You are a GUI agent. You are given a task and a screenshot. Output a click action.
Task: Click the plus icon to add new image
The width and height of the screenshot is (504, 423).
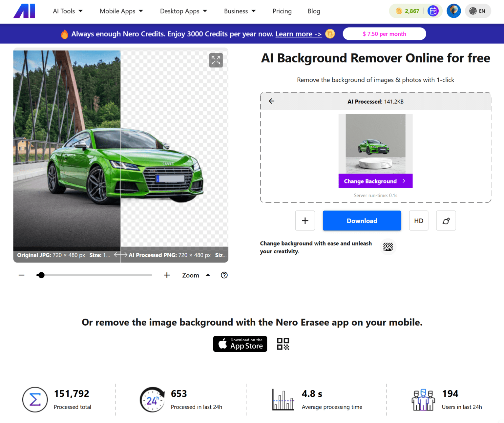tap(305, 220)
